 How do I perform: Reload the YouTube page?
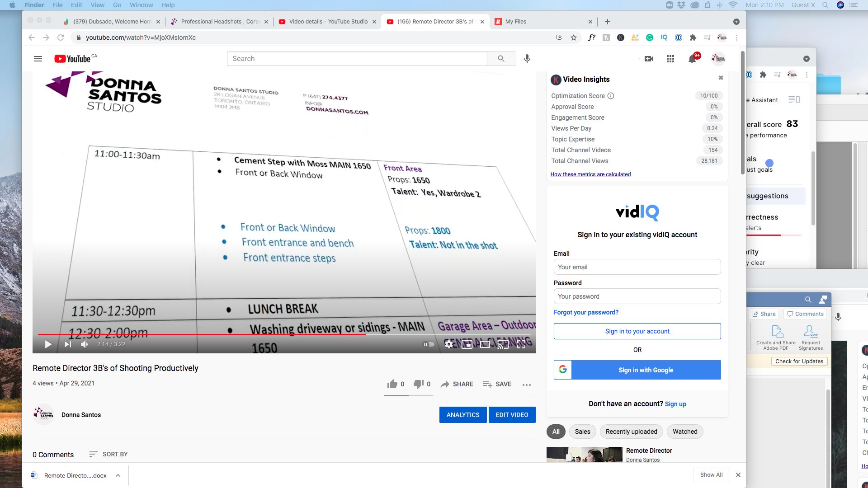pos(61,38)
